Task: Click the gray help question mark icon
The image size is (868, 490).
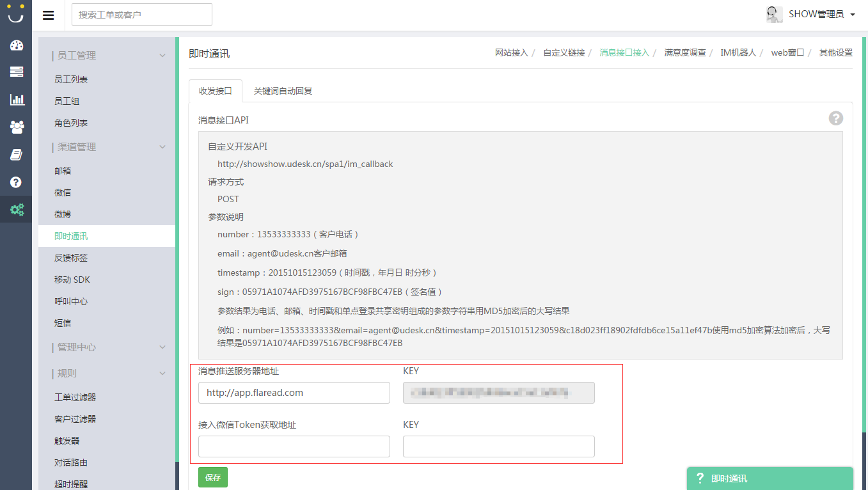Action: point(835,118)
